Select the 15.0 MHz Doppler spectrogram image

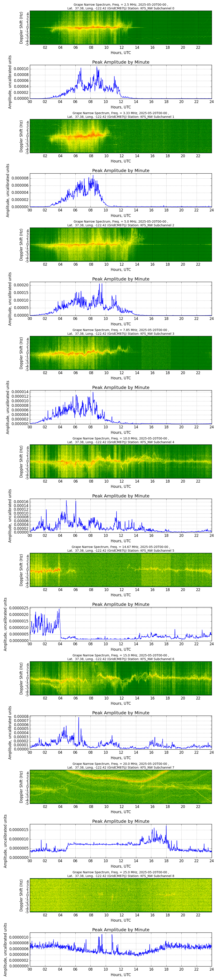tap(120, 678)
